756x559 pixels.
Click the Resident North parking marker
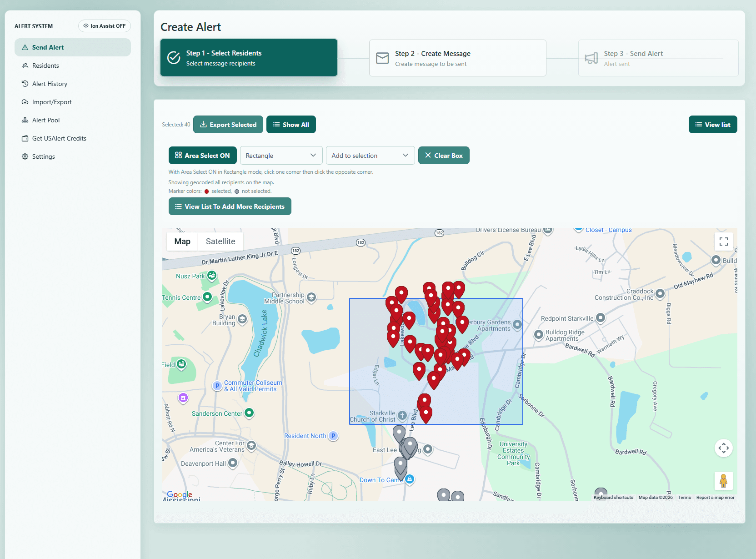(x=333, y=436)
